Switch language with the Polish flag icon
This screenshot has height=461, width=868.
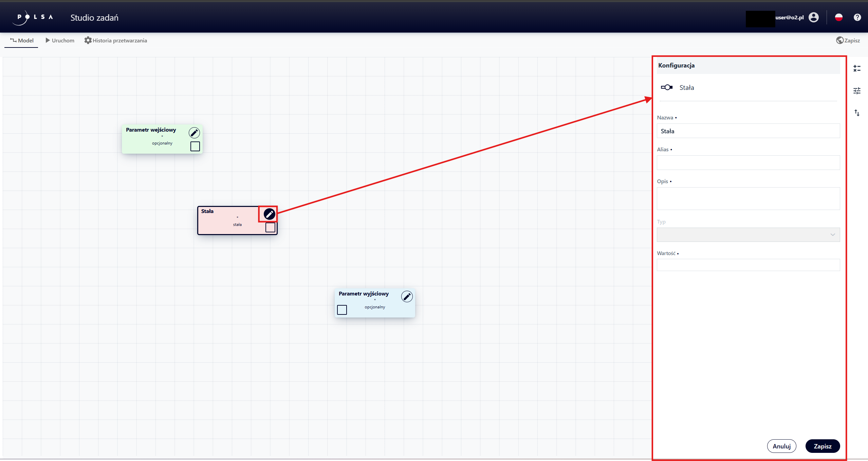[838, 17]
